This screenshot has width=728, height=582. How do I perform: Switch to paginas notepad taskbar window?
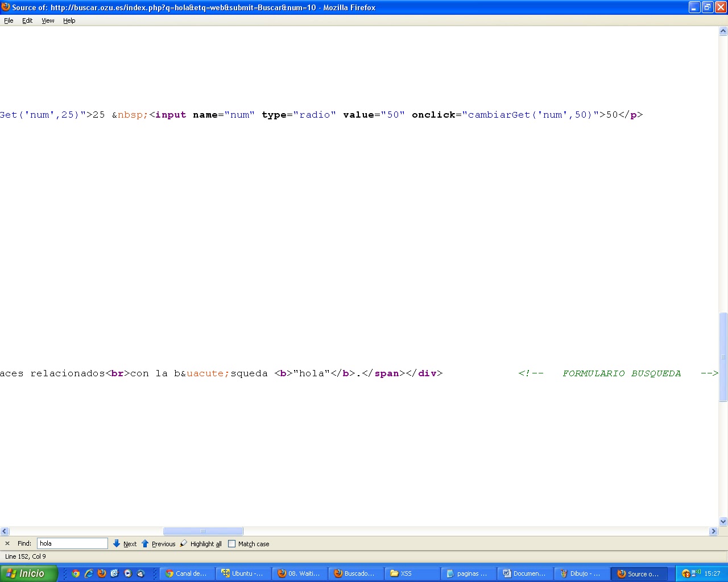point(469,573)
